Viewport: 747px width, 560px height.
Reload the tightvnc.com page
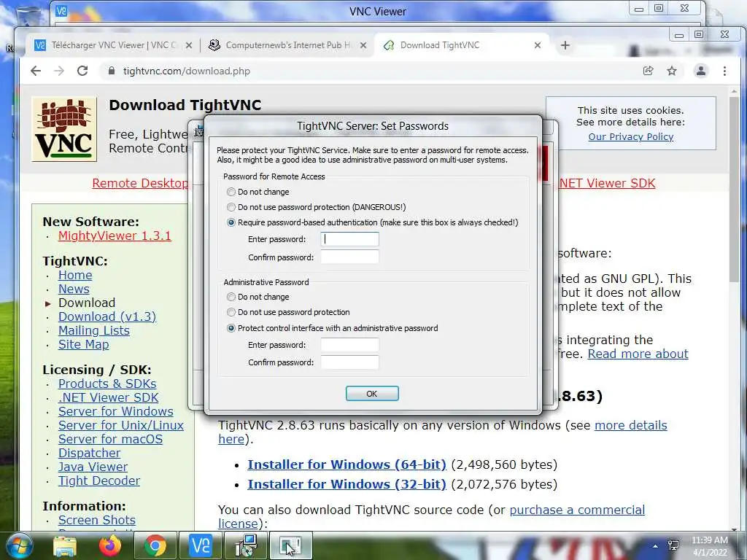tap(82, 71)
